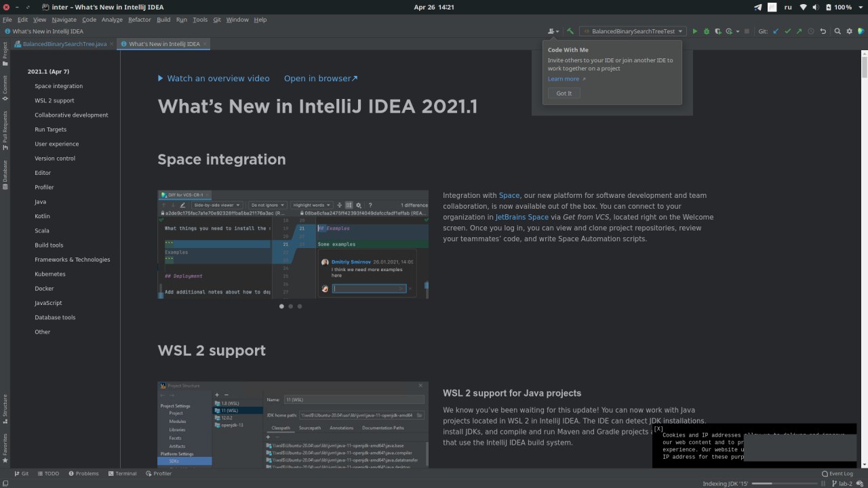This screenshot has width=868, height=488.
Task: Jump to Database tools in the sidebar
Action: (55, 317)
